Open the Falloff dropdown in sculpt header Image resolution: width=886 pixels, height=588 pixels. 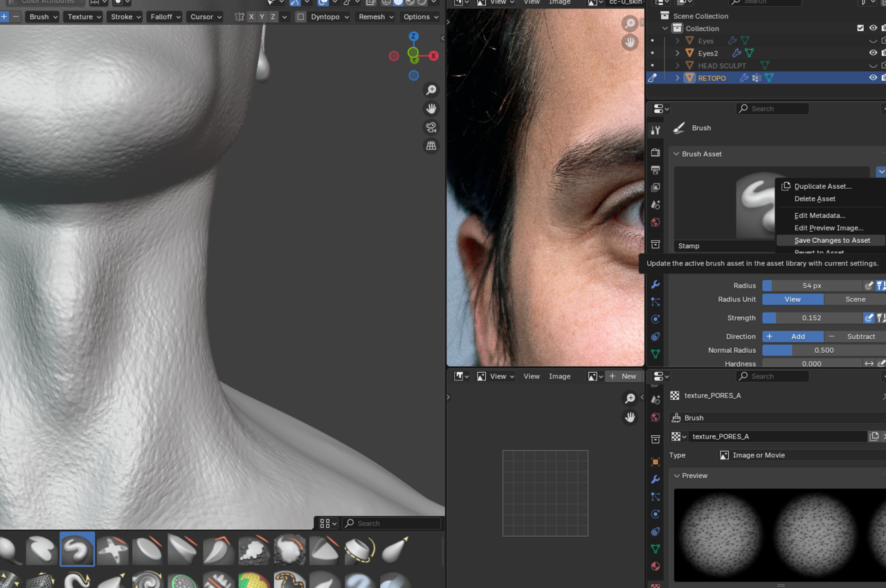(x=165, y=17)
